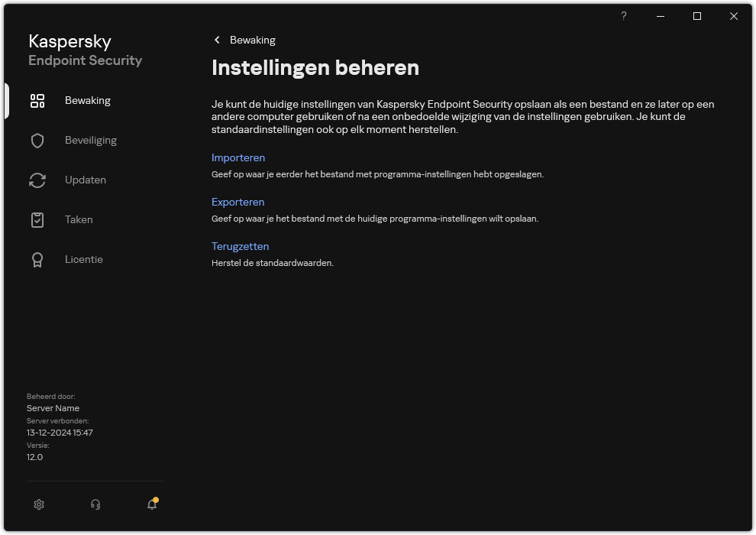Restore defaults via Terugzetten
The image size is (756, 535).
coord(240,246)
